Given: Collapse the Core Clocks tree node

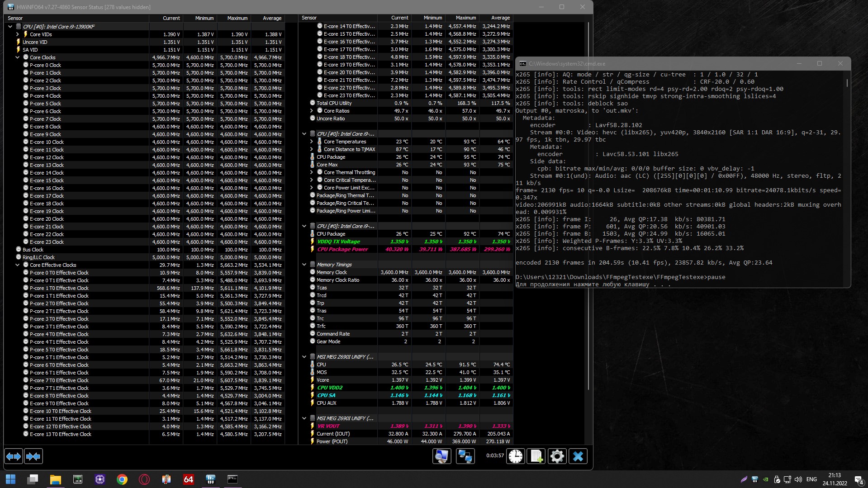Looking at the screenshot, I should 18,57.
